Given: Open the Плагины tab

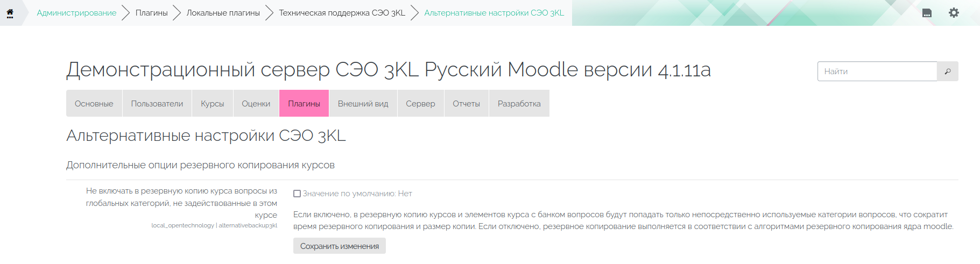Looking at the screenshot, I should pos(304,103).
